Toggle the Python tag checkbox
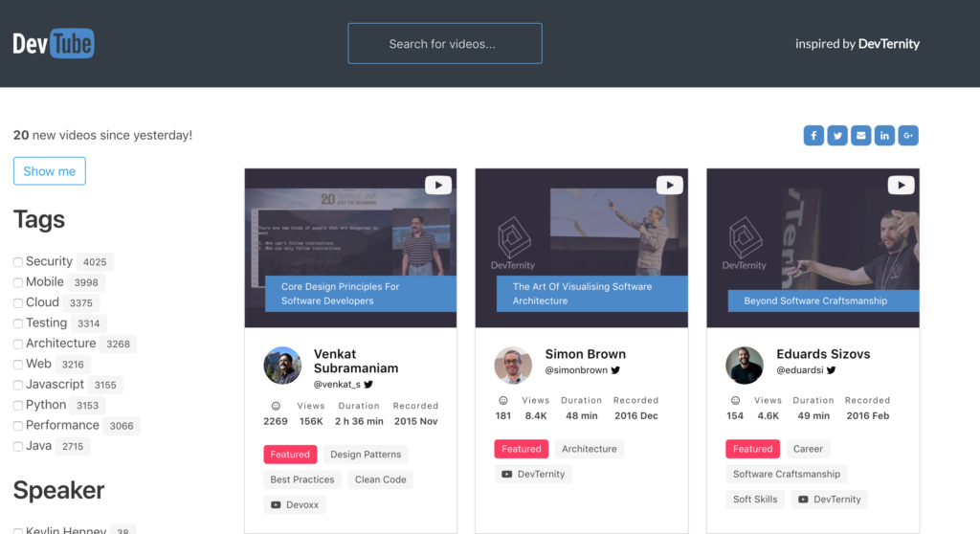Viewport: 980px width, 534px height. coord(18,405)
